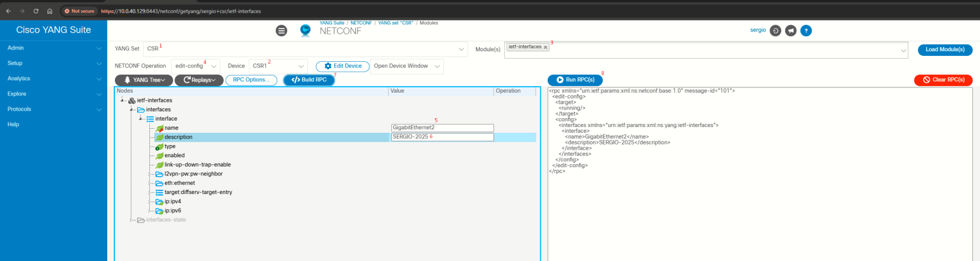Select the interfaces-state tree node label
This screenshot has height=261, width=980.
click(166, 220)
